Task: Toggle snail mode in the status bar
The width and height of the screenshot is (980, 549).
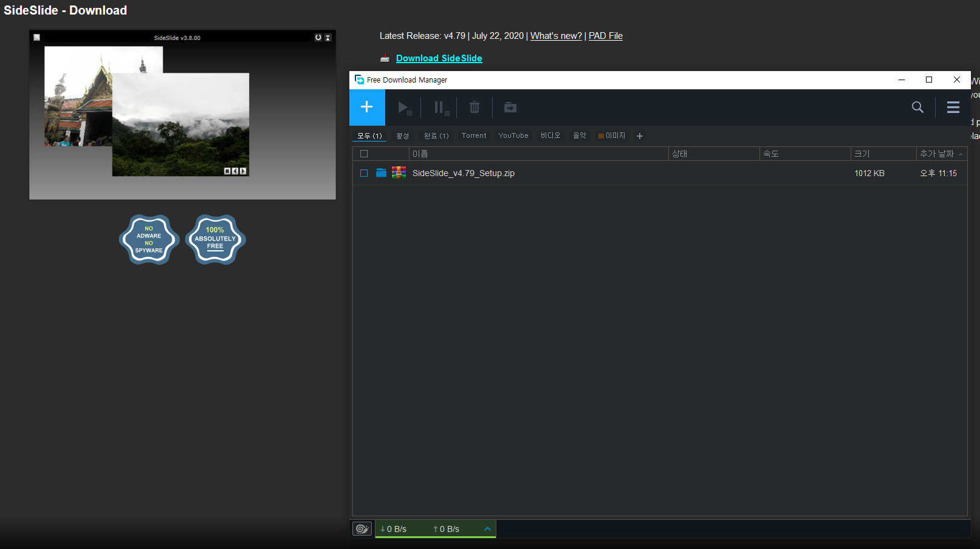Action: [x=362, y=529]
